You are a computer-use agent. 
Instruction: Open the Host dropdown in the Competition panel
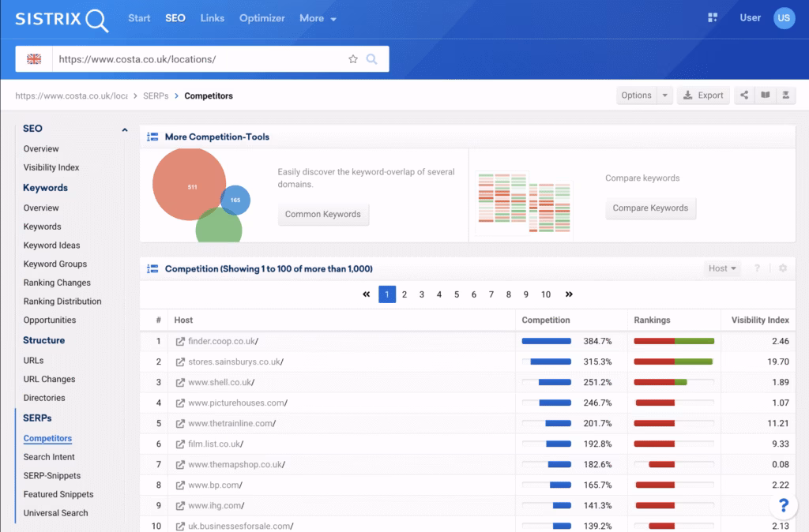[x=721, y=268]
